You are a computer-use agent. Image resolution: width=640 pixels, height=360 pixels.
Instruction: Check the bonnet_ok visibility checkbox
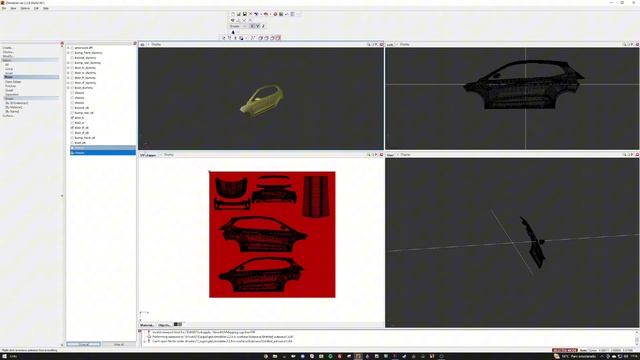coord(72,108)
